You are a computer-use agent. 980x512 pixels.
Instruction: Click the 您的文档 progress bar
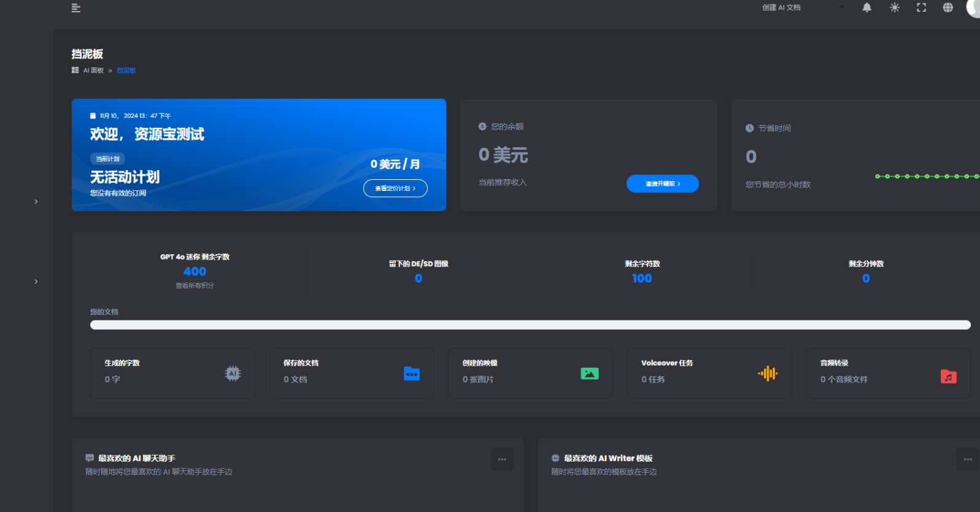[530, 325]
